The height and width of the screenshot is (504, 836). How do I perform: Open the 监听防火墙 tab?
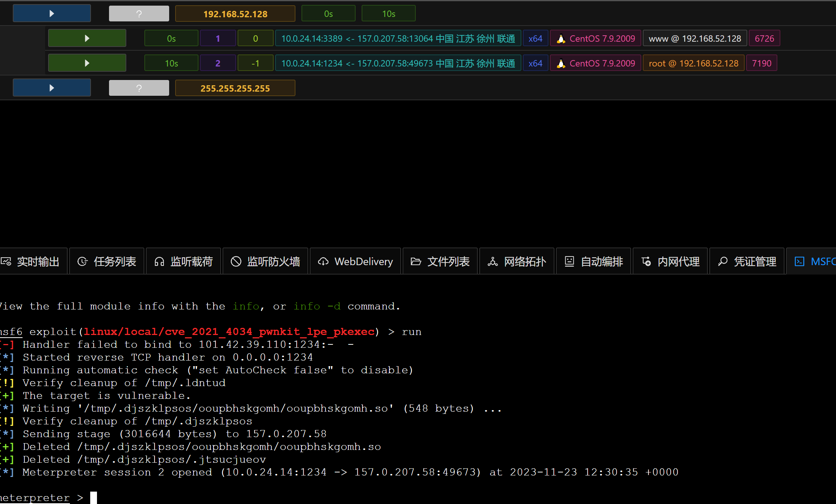tap(265, 261)
